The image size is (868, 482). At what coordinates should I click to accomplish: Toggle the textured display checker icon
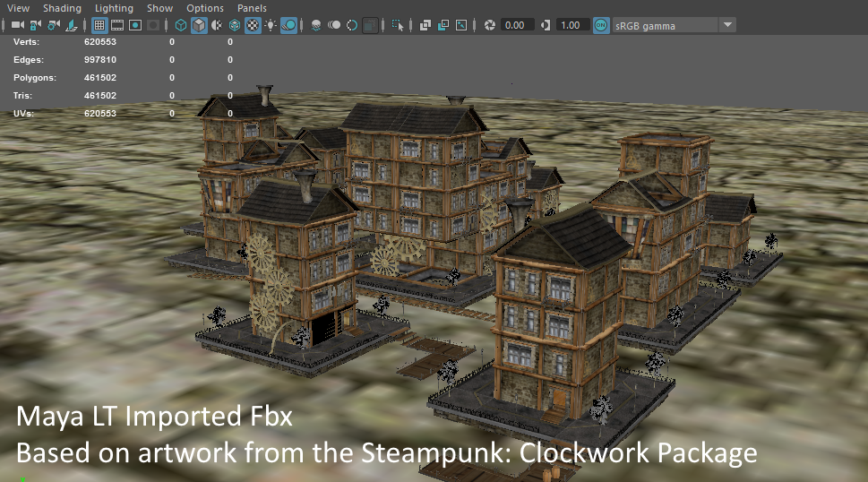pos(253,25)
